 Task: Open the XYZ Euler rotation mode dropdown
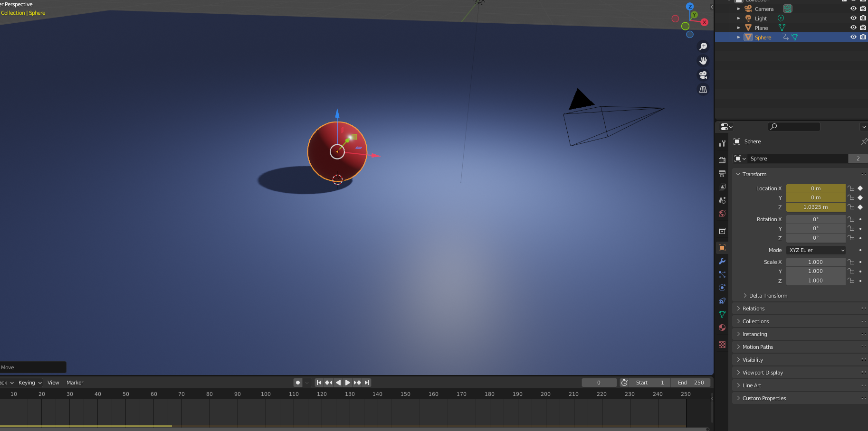pyautogui.click(x=816, y=250)
